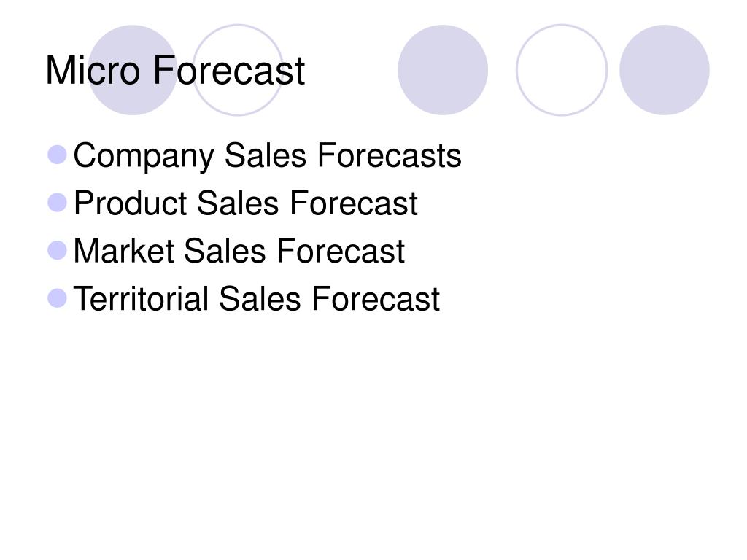This screenshot has height=560, width=747.
Task: Click the word 'Company' in first bullet
Action: coord(144,157)
